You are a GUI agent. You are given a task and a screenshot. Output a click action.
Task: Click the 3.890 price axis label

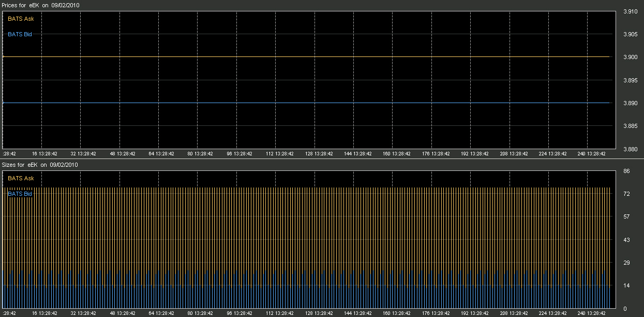(630, 103)
